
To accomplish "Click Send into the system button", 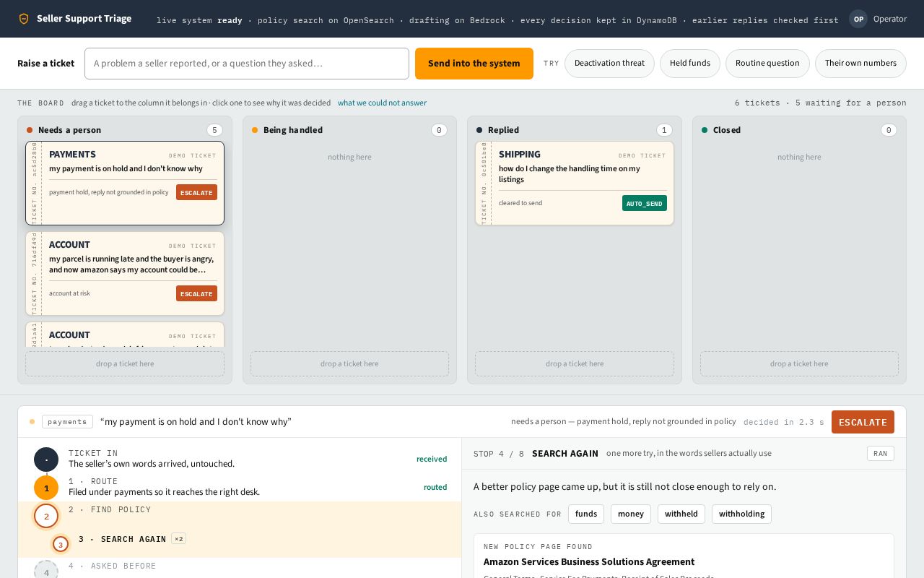I will 474,64.
